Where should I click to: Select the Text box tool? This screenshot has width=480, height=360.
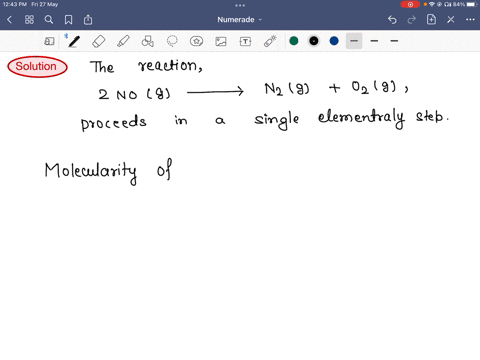[x=245, y=41]
